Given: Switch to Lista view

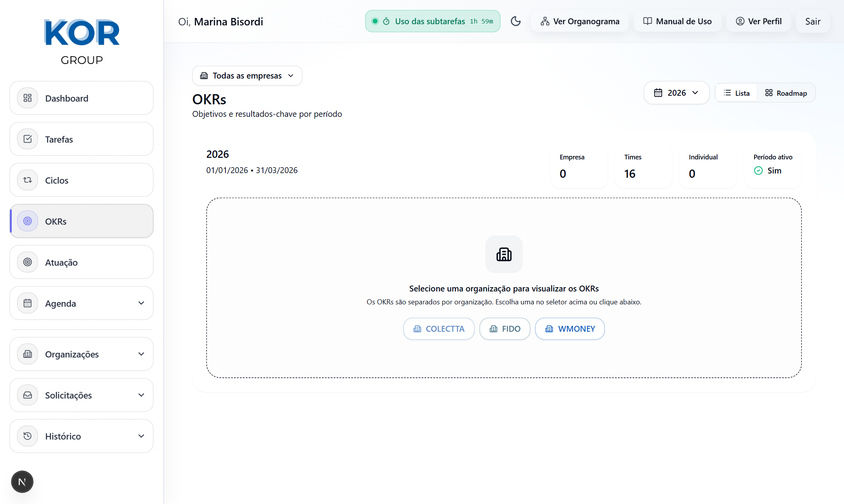Looking at the screenshot, I should [737, 93].
